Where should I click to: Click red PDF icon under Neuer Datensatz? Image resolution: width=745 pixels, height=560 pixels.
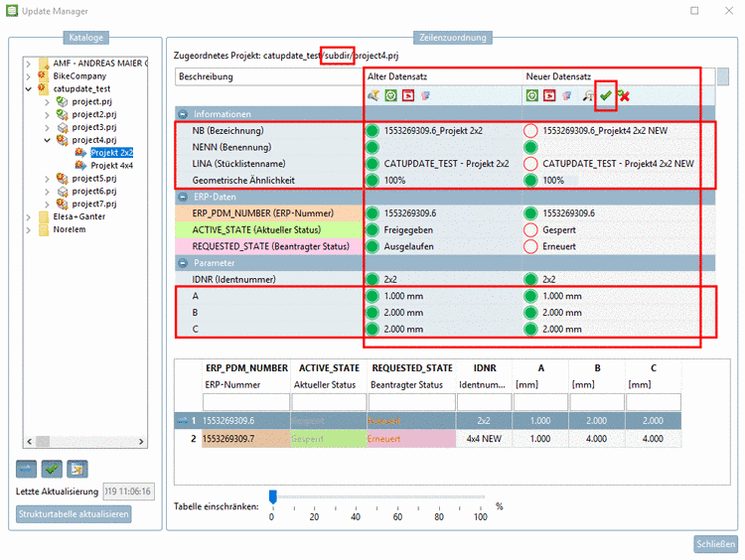tap(549, 95)
